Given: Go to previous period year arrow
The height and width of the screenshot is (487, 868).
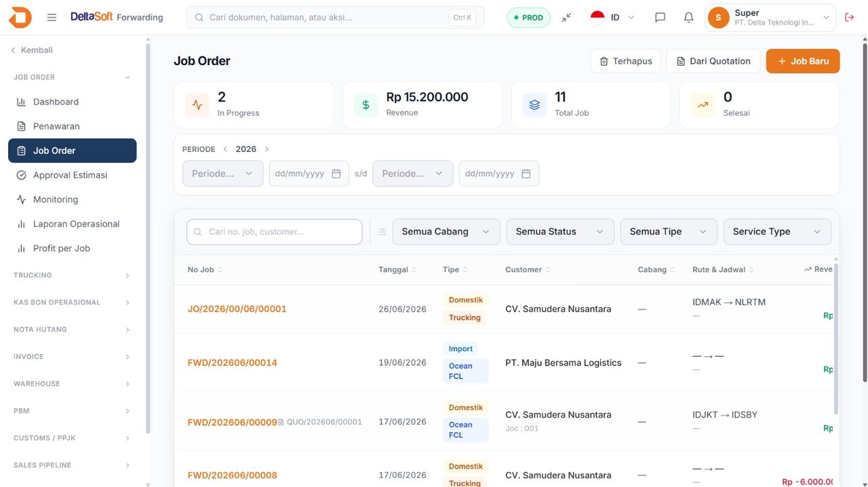Looking at the screenshot, I should [x=225, y=149].
